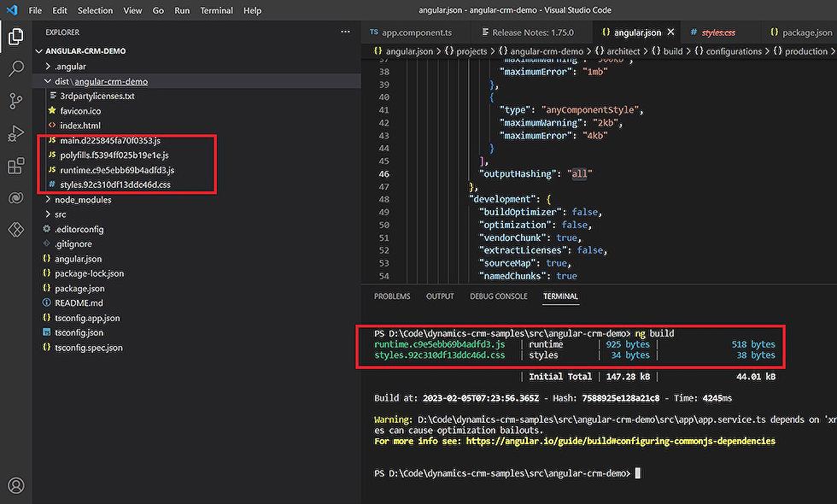Image resolution: width=837 pixels, height=504 pixels.
Task: Open tsconfig.app.json file
Action: coord(87,318)
